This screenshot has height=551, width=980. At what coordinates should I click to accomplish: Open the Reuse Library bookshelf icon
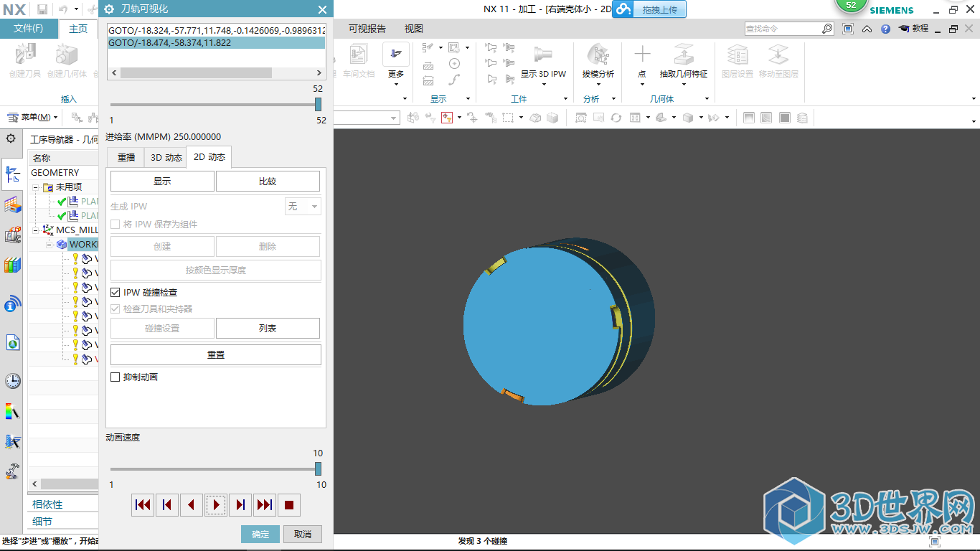coord(12,265)
